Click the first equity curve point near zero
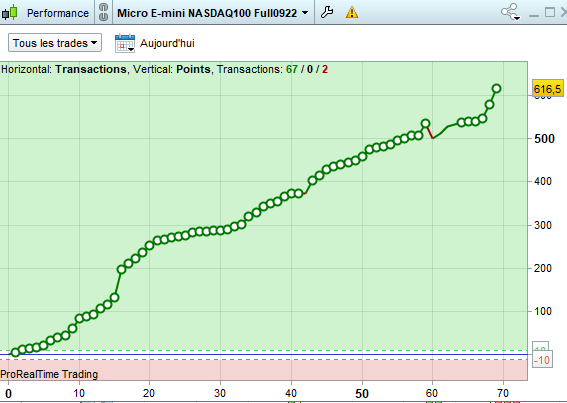Viewport: 567px width, 403px height. [15, 352]
